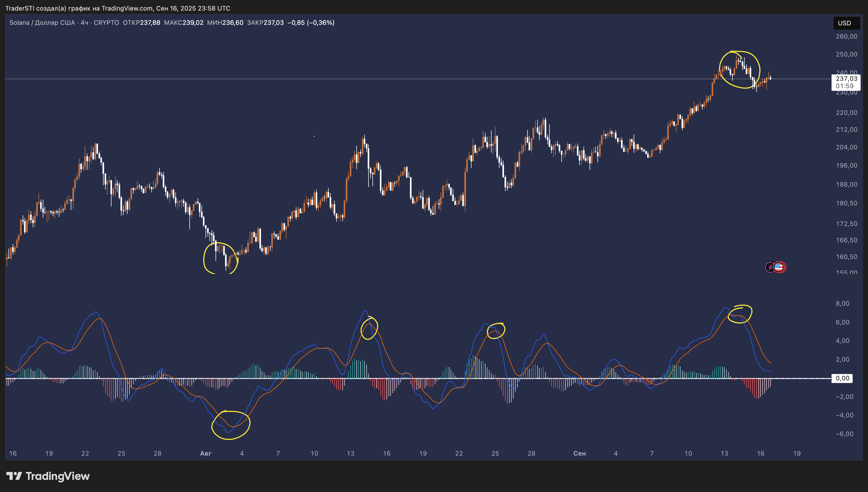
Task: Click the TradingView logo at bottom left
Action: (48, 476)
